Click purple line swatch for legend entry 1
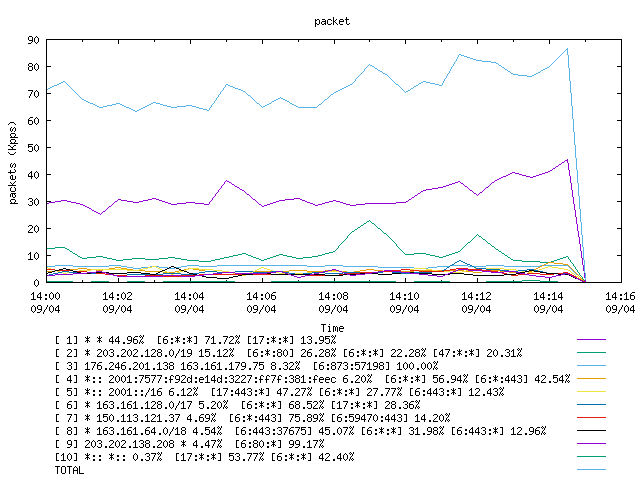This screenshot has height=480, width=640. 591,340
